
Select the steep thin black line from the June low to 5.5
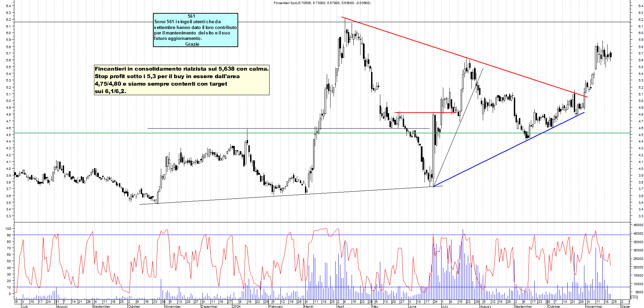(458, 128)
